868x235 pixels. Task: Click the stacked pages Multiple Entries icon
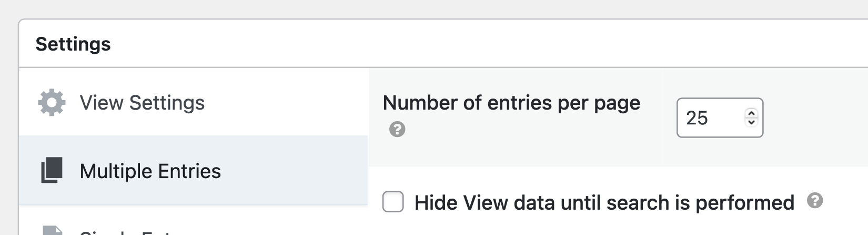pos(52,171)
